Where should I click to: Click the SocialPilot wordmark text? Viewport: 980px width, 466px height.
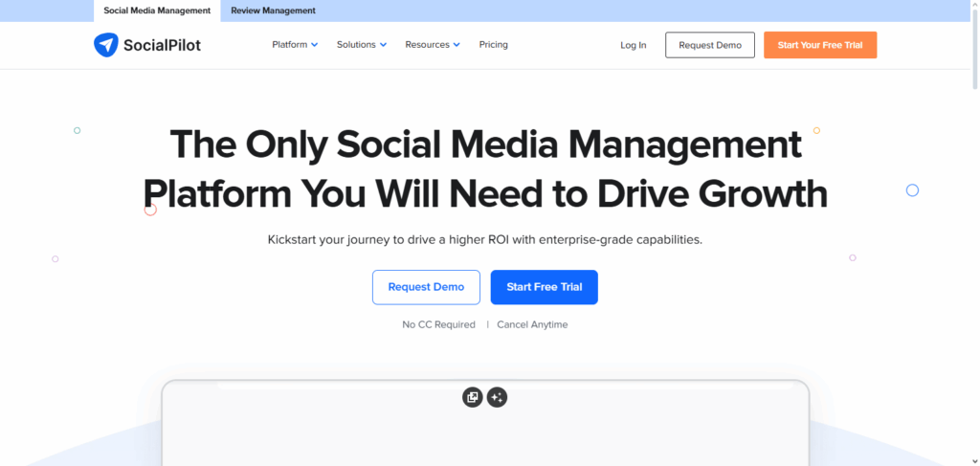click(x=163, y=45)
